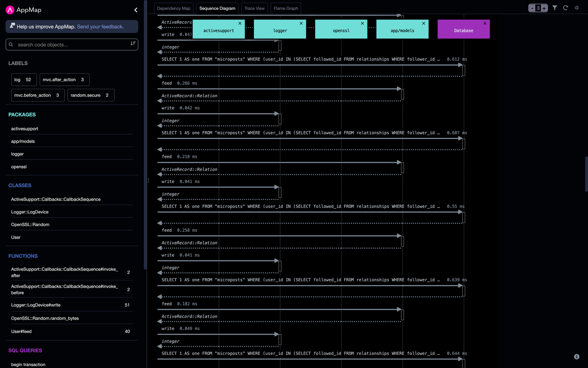588x368 pixels.
Task: Click the feedback chat icon
Action: point(12,25)
